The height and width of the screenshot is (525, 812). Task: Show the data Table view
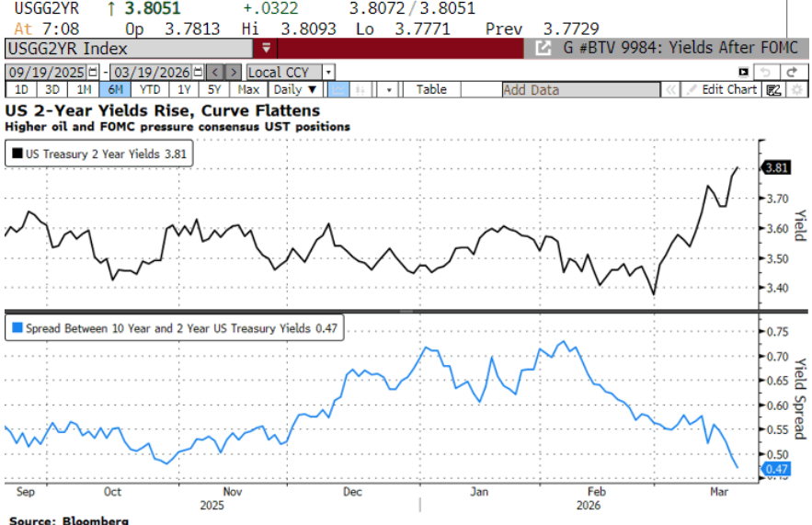pyautogui.click(x=431, y=89)
